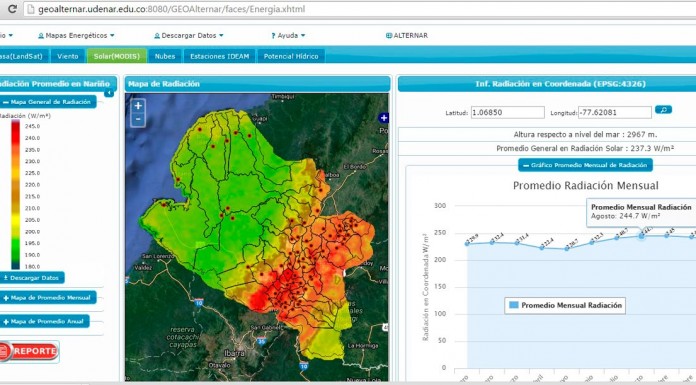Switch to the Viento tab
The height and width of the screenshot is (385, 696).
67,56
